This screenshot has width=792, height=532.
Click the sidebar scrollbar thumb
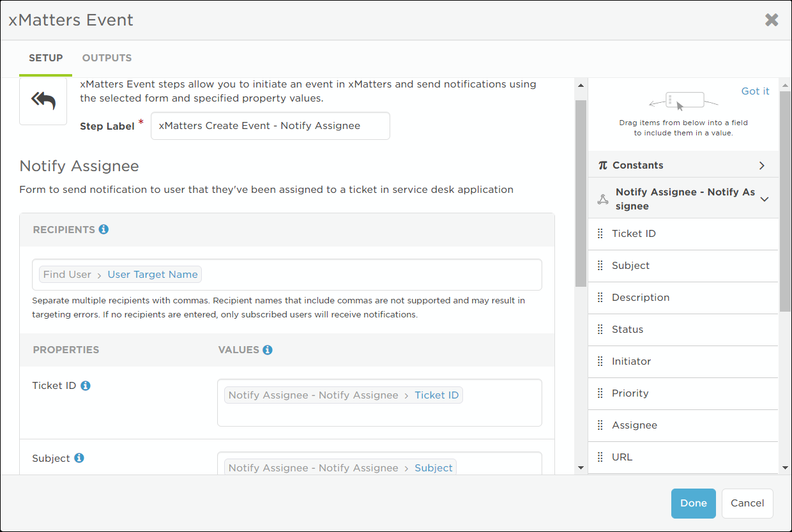coord(785,201)
